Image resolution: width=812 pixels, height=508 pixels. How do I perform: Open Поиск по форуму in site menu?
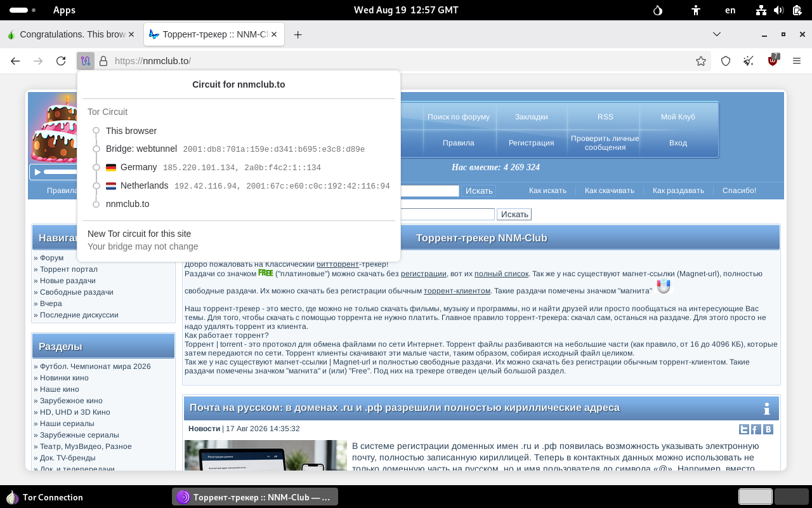[459, 117]
